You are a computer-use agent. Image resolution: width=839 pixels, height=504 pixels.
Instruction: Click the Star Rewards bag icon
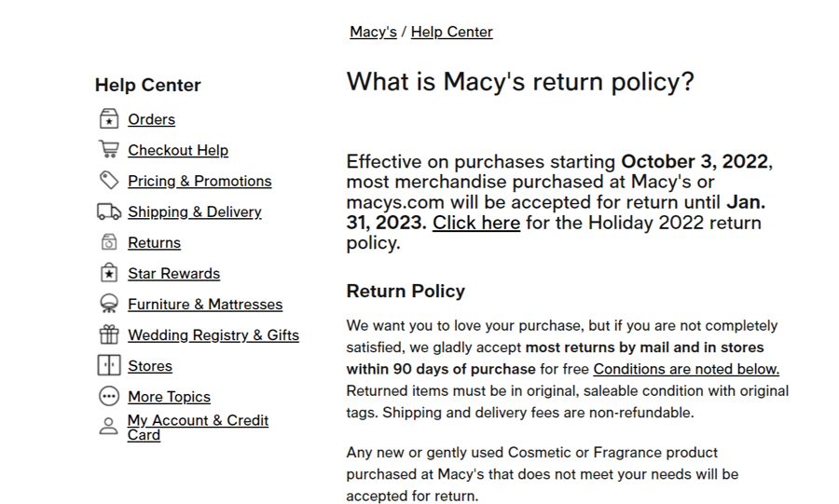coord(109,273)
